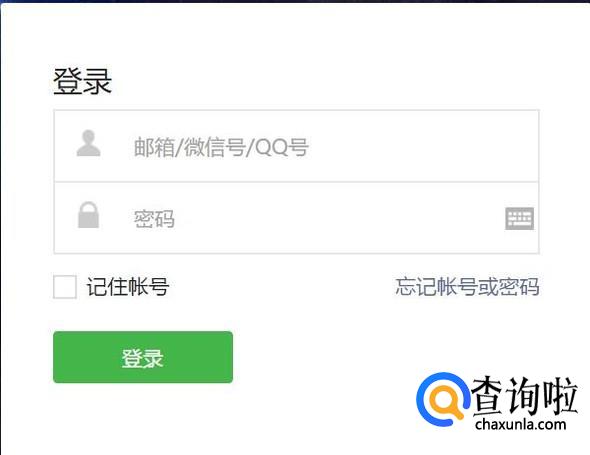This screenshot has width=590, height=455.
Task: Submit with the green 登录 button
Action: tap(143, 357)
